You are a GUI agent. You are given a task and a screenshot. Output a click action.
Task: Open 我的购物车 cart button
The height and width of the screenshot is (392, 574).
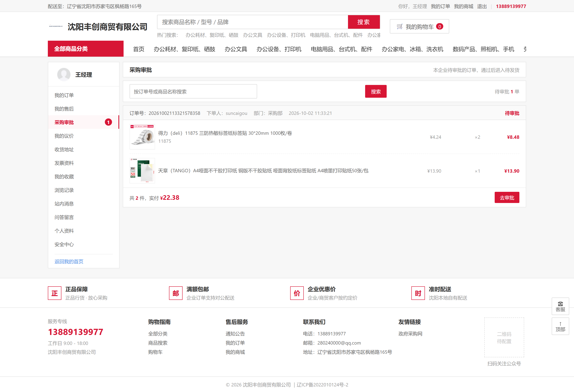pyautogui.click(x=419, y=27)
